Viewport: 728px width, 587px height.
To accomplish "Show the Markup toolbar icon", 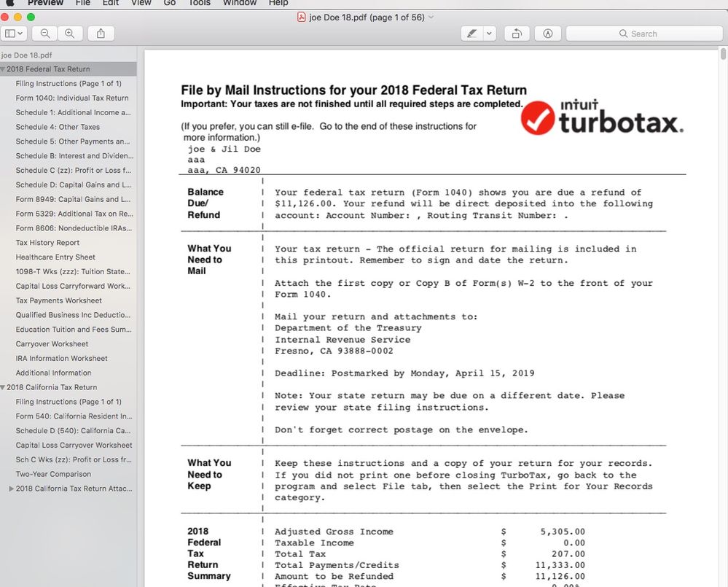I will [x=548, y=34].
